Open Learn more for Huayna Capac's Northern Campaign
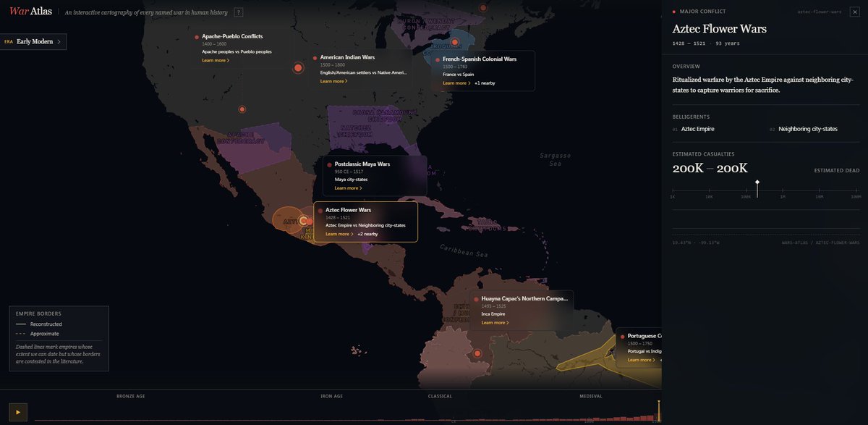Viewport: 868px width, 425px height. click(x=495, y=323)
